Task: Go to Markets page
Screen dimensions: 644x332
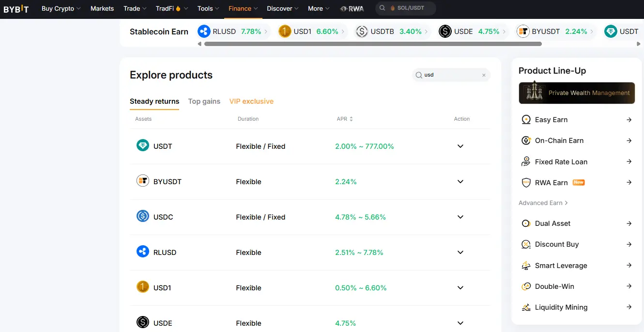Action: (x=102, y=8)
